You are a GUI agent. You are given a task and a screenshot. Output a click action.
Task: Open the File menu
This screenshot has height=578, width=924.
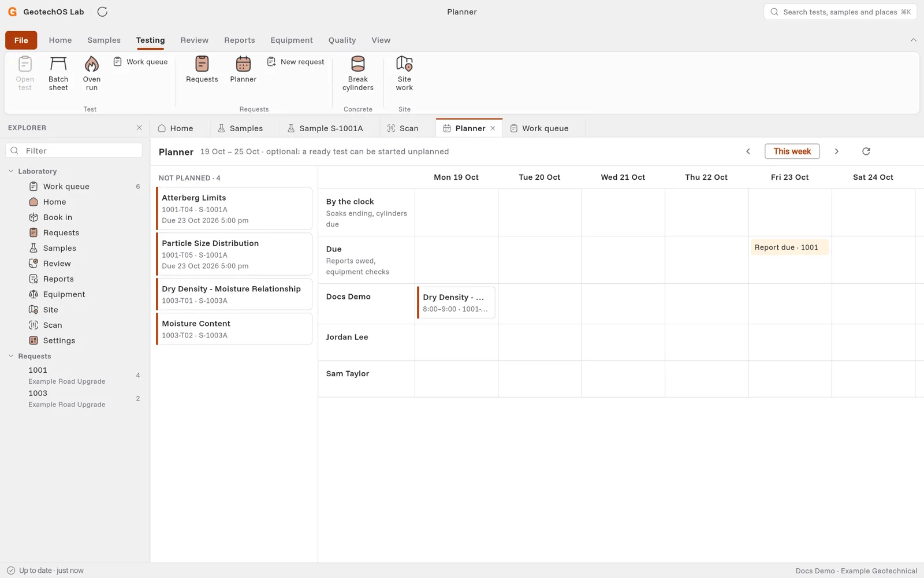coord(21,40)
